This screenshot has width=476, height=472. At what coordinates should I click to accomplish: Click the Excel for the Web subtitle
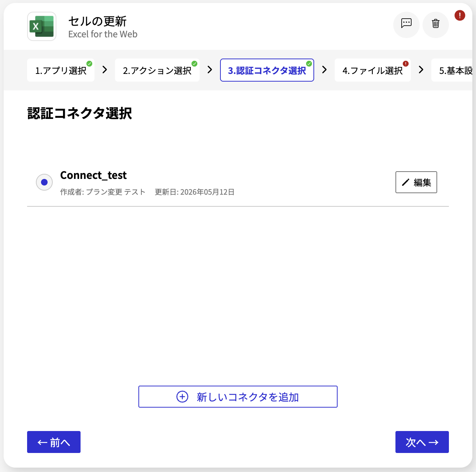coord(103,34)
